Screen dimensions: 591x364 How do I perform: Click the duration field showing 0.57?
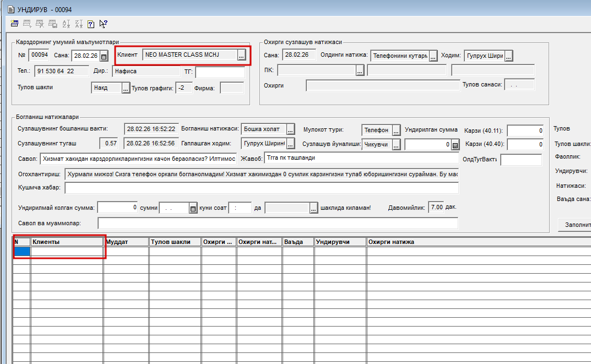[109, 143]
